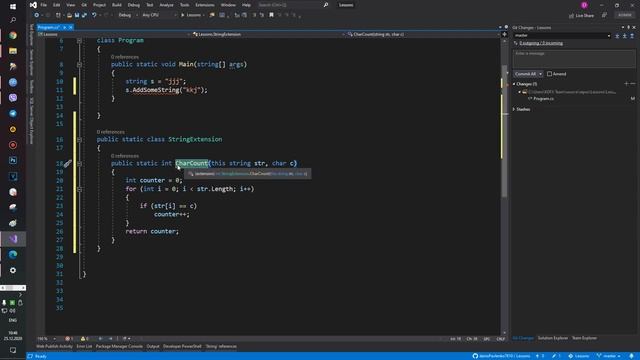Open Photoshop from the Windows taskbar
The height and width of the screenshot is (360, 640).
coord(13,160)
